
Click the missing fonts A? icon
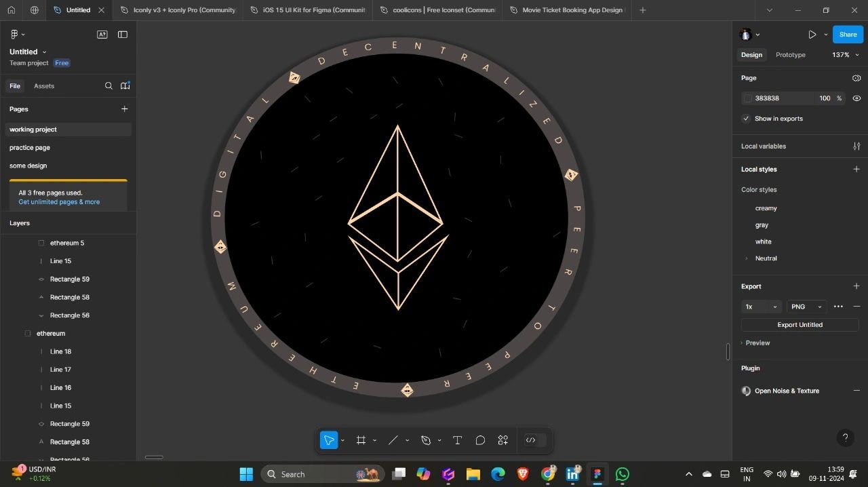point(102,35)
